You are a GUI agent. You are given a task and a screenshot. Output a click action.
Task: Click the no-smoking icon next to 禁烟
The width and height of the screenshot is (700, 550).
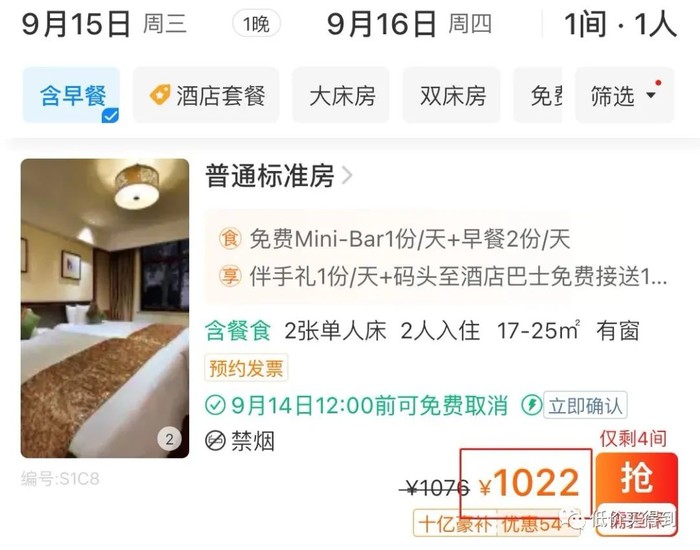coord(215,441)
